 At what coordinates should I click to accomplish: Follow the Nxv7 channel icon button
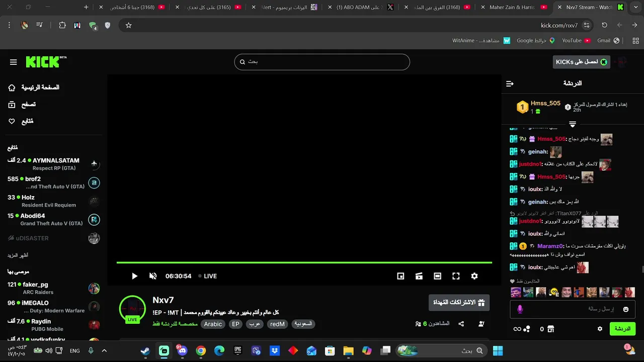[481, 324]
